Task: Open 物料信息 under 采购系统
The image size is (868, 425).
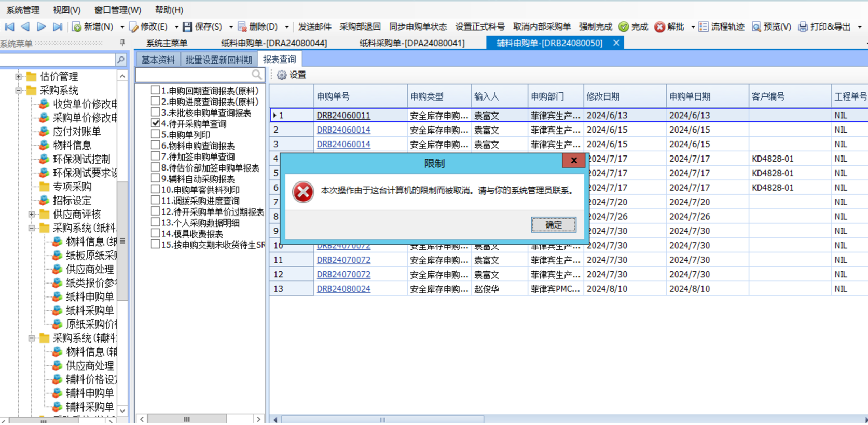Action: point(72,145)
